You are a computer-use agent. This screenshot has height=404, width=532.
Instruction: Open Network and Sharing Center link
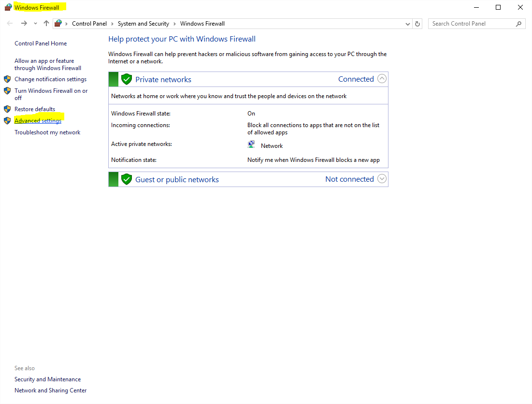pos(51,390)
